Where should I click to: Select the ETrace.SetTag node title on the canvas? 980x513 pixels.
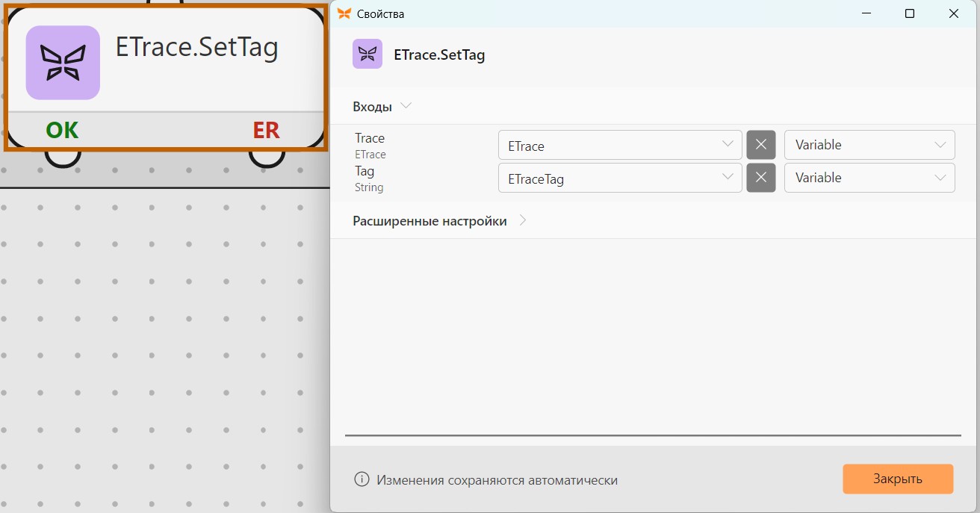pyautogui.click(x=197, y=48)
